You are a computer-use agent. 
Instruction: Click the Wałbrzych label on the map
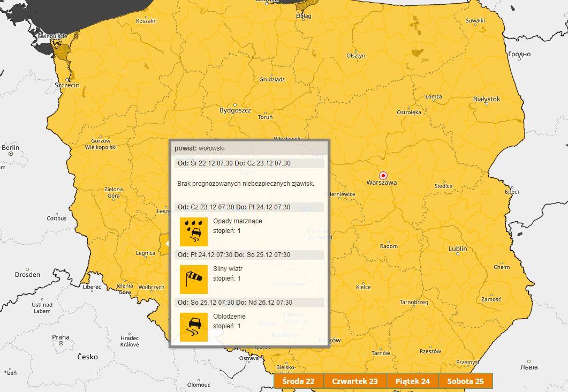point(151,287)
